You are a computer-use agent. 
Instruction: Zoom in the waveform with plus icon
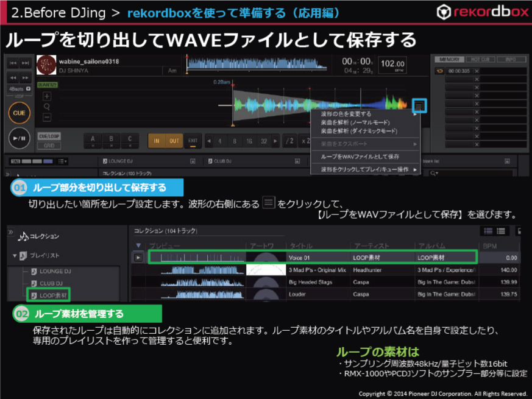coord(47,96)
